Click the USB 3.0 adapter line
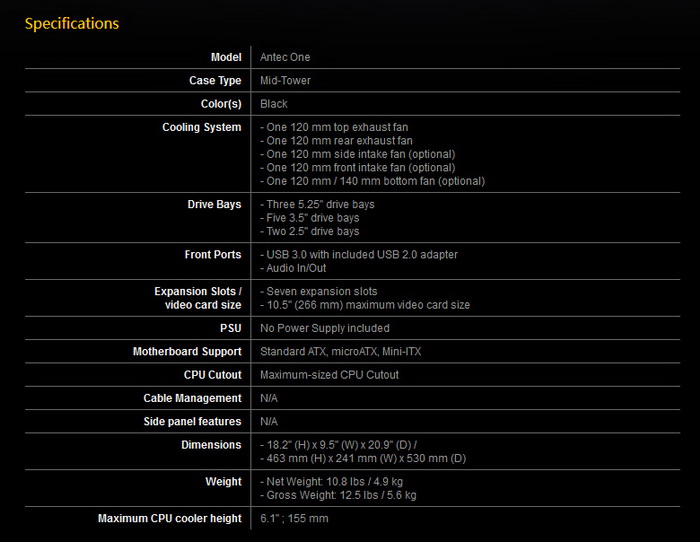Screen dimensions: 700x542 coord(359,254)
